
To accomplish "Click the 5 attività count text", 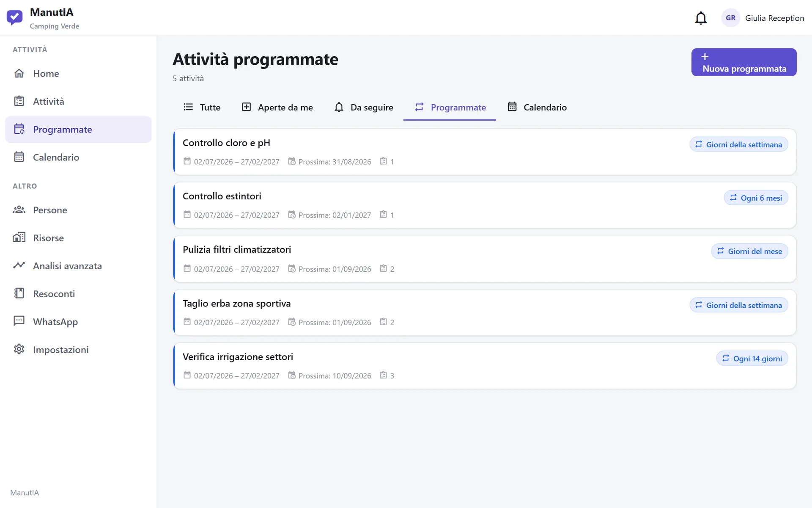I will 188,78.
